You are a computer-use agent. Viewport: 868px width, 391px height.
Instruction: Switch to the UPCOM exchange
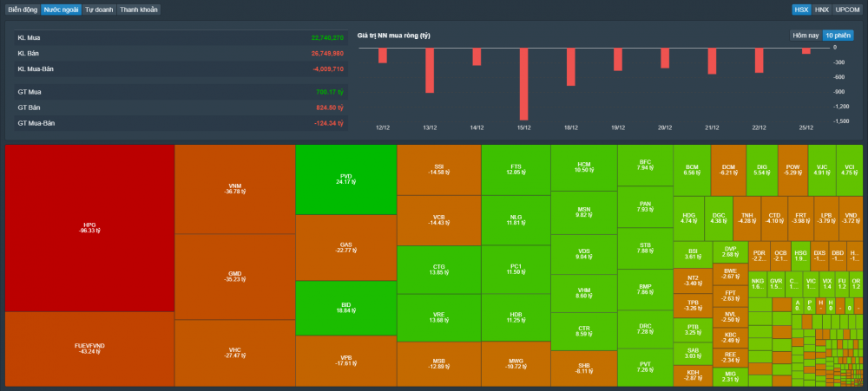pos(847,10)
